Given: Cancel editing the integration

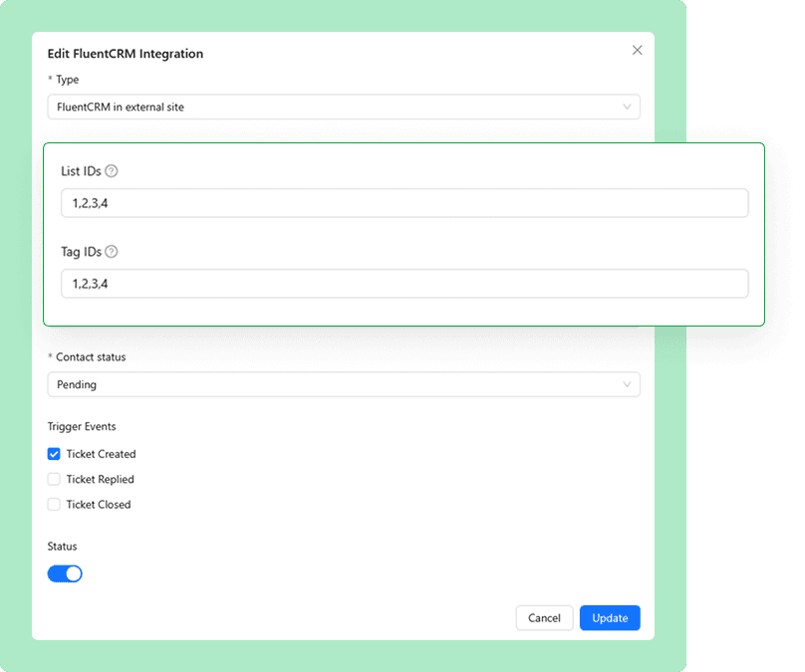Looking at the screenshot, I should click(544, 618).
